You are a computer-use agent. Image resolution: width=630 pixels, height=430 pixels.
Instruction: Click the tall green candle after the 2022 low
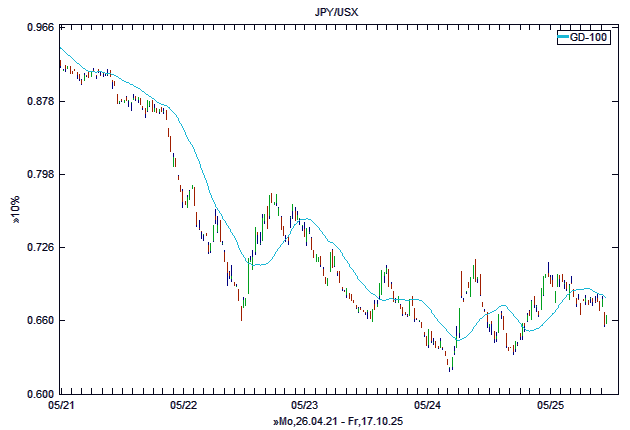pyautogui.click(x=249, y=273)
